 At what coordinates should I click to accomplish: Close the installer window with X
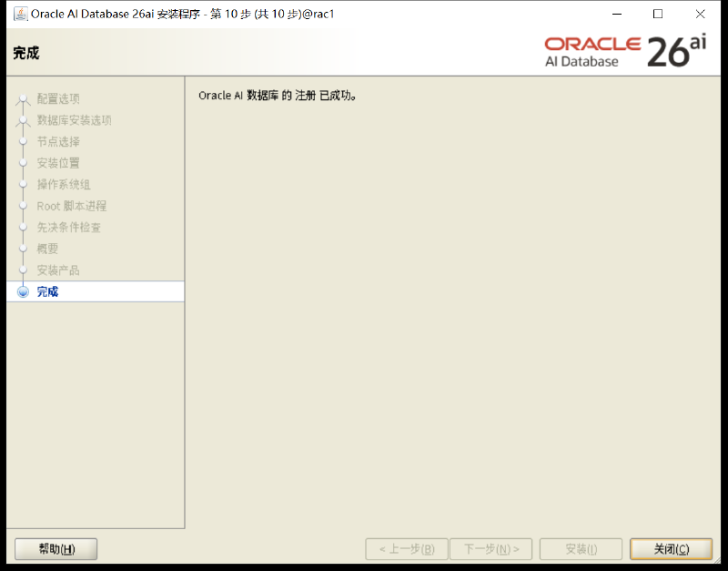click(x=700, y=14)
